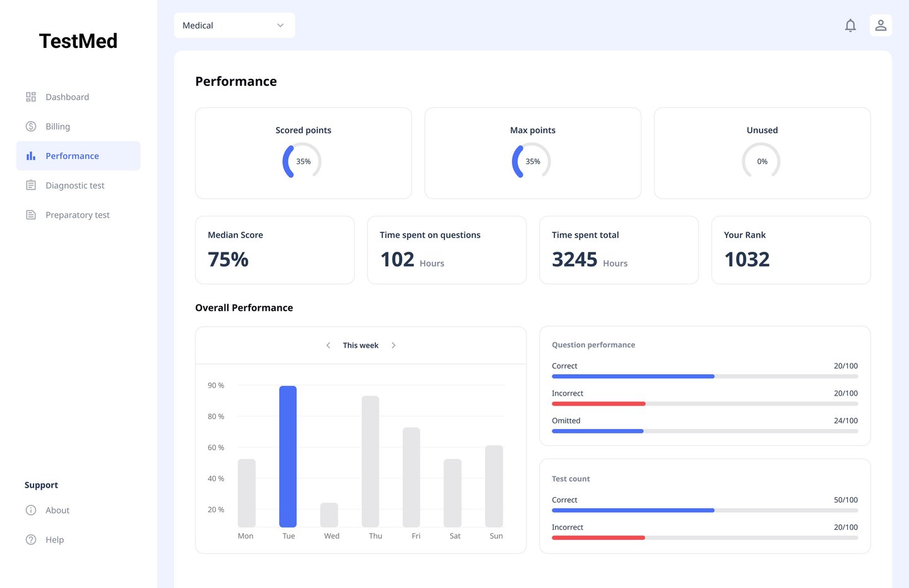The height and width of the screenshot is (588, 909).
Task: Select Performance menu item
Action: 78,156
